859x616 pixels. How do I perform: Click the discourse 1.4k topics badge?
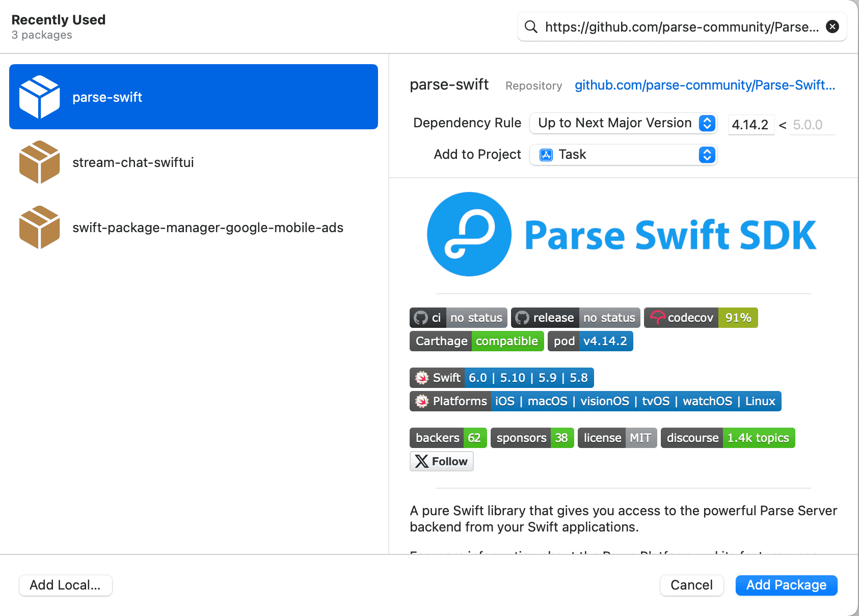(728, 437)
